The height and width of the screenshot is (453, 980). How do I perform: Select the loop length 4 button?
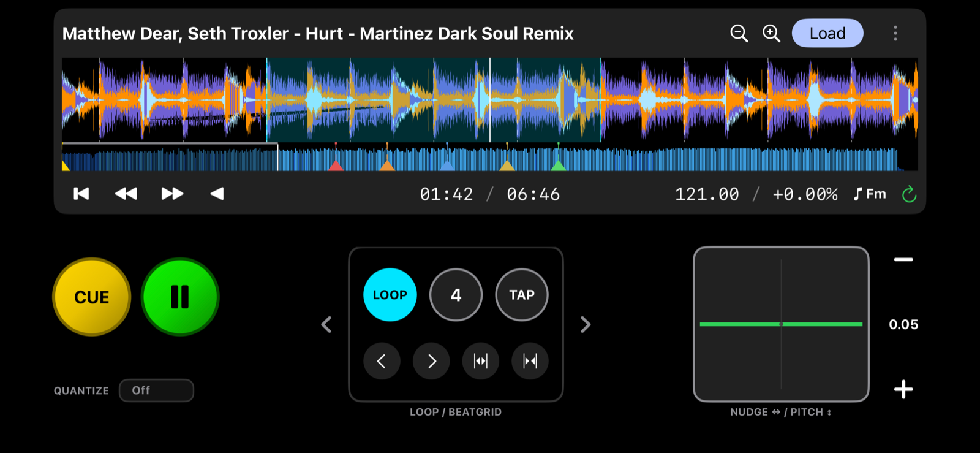(456, 295)
